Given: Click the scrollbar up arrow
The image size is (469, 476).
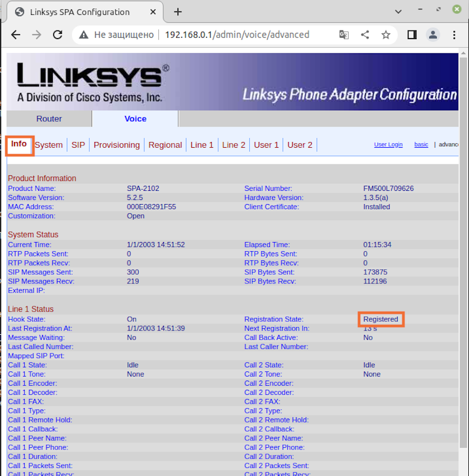Looking at the screenshot, I should point(463,53).
